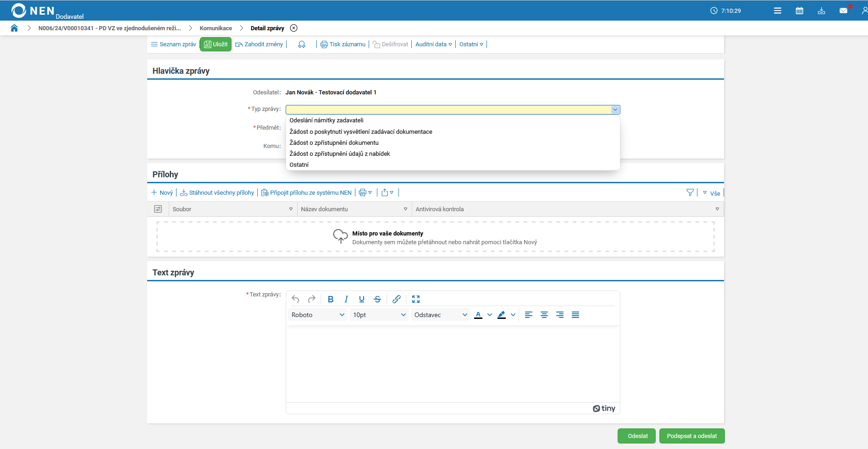Expand the 10pt font size dropdown
The width and height of the screenshot is (868, 449).
[379, 315]
